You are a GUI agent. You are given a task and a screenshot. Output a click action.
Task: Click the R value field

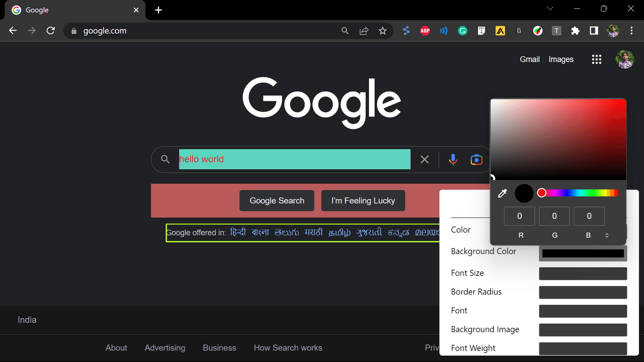coord(520,216)
